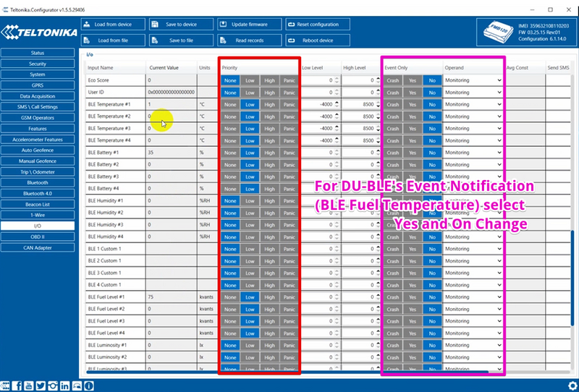The width and height of the screenshot is (579, 392).
Task: Click Save to device
Action: pos(181,25)
